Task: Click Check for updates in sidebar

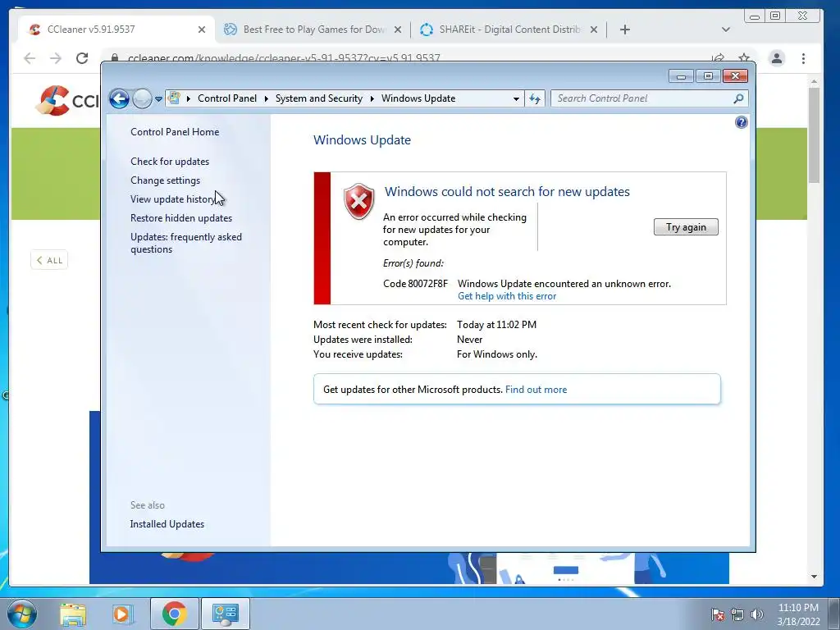Action: tap(170, 162)
